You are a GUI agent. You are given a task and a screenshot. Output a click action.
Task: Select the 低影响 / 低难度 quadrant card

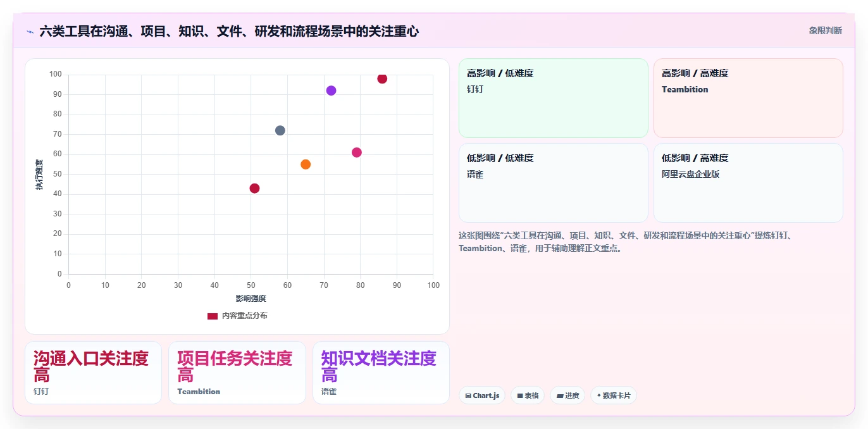point(554,183)
